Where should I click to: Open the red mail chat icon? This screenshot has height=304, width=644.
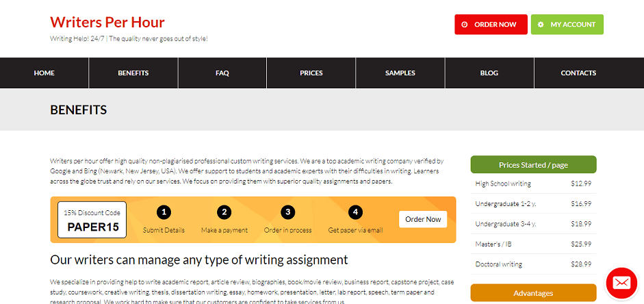621,283
